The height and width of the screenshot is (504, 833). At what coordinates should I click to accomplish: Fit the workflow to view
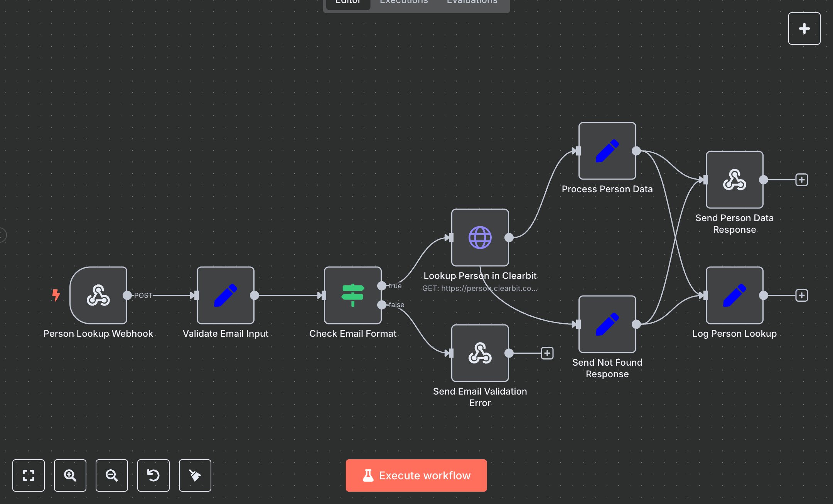[x=28, y=475]
